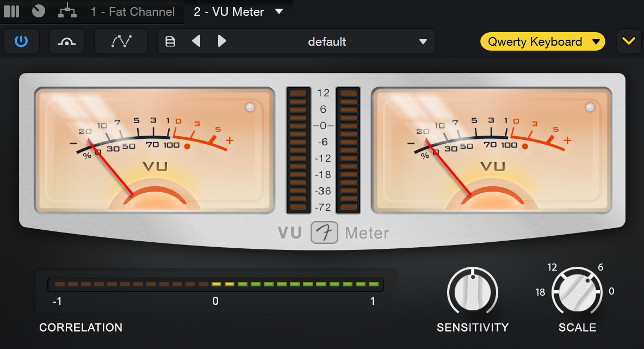Click the round knob icon in top bar
The width and height of the screenshot is (644, 349).
click(x=39, y=11)
